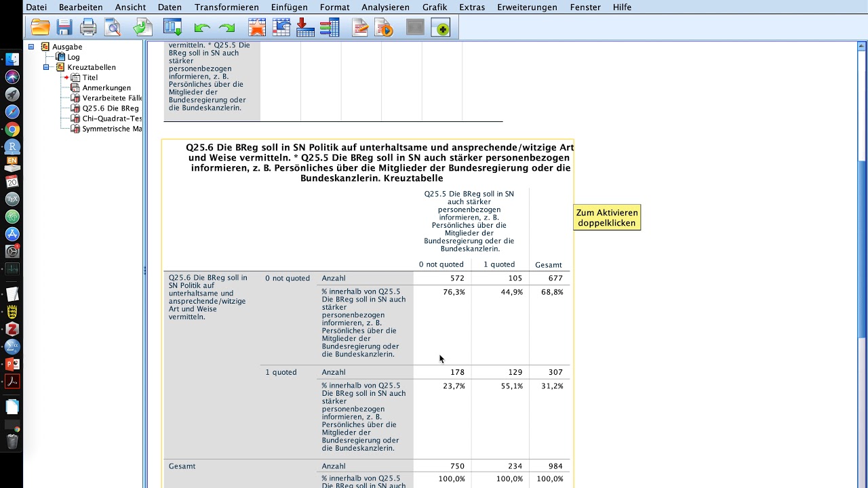Open print preview magnifier icon
The image size is (868, 488).
(112, 28)
